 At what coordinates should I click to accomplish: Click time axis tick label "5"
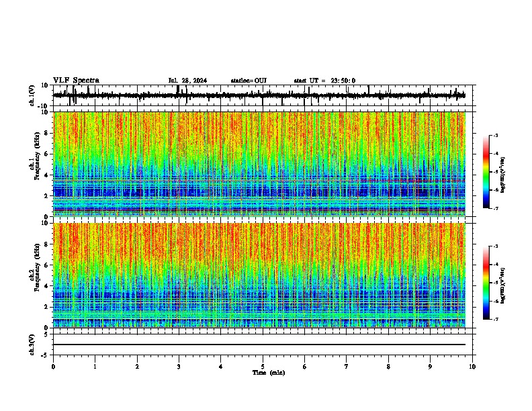pos(263,366)
